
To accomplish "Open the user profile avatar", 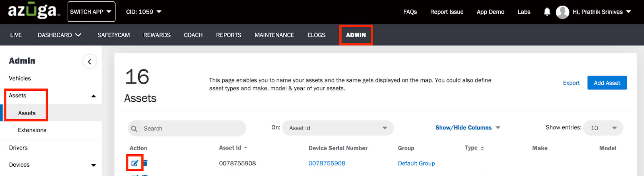I will pos(562,12).
